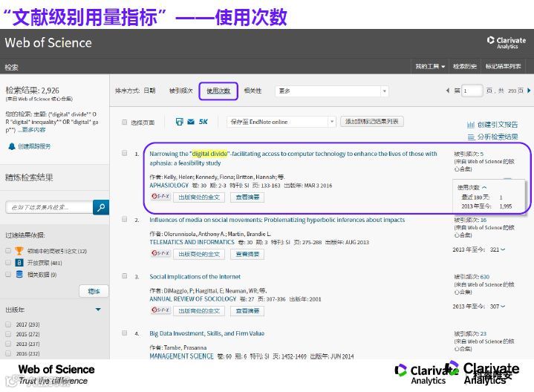The height and width of the screenshot is (392, 534).
Task: Click publisher full text button for result 1
Action: [199, 197]
